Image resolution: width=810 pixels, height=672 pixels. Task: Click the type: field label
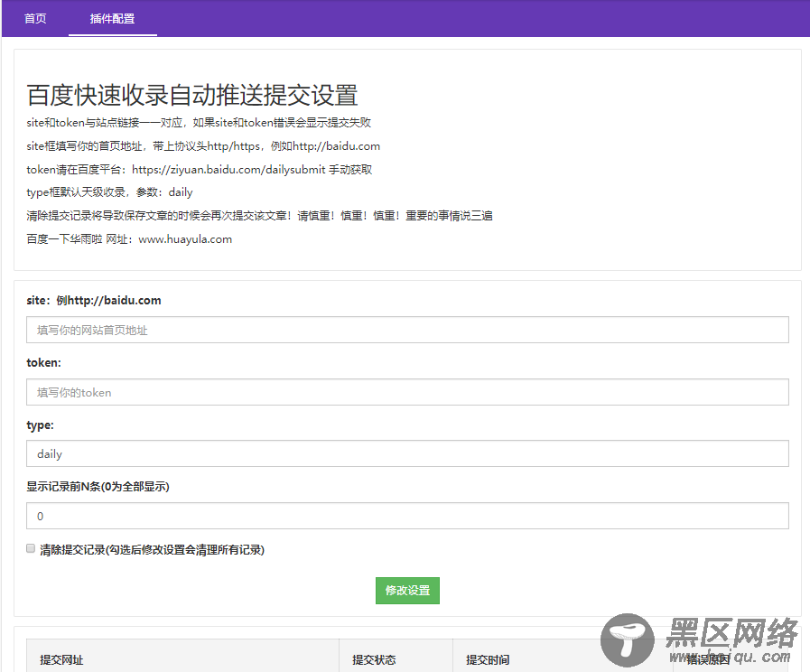[x=40, y=425]
